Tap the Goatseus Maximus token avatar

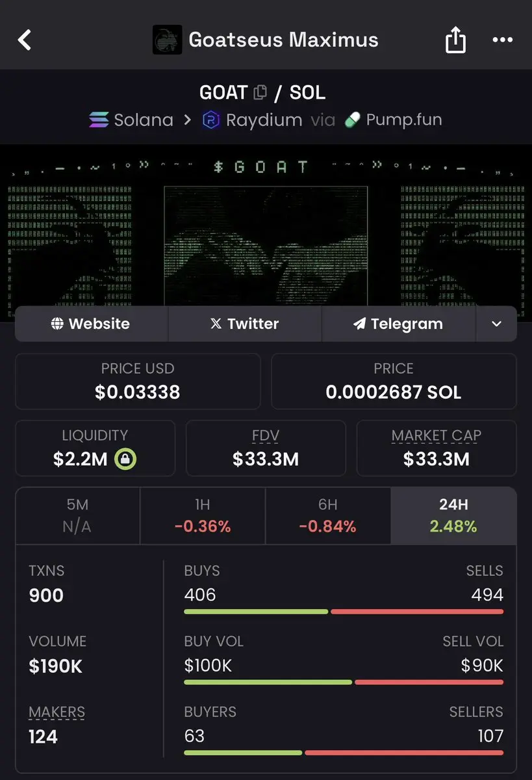tap(167, 40)
